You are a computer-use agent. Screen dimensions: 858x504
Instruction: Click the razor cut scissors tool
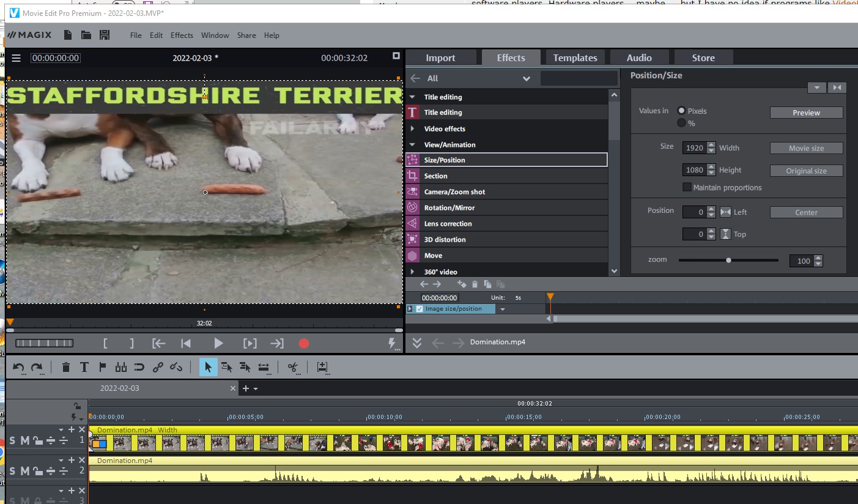tap(293, 367)
